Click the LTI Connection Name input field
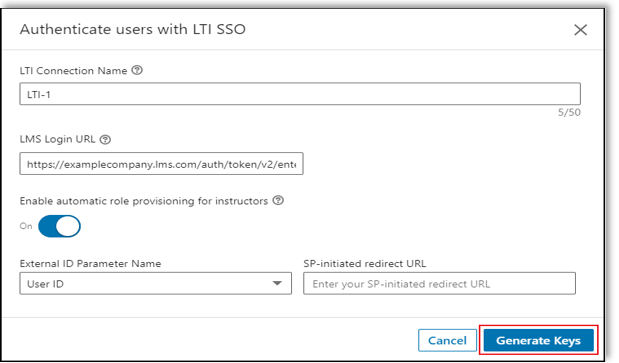This screenshot has width=619, height=363. click(300, 94)
